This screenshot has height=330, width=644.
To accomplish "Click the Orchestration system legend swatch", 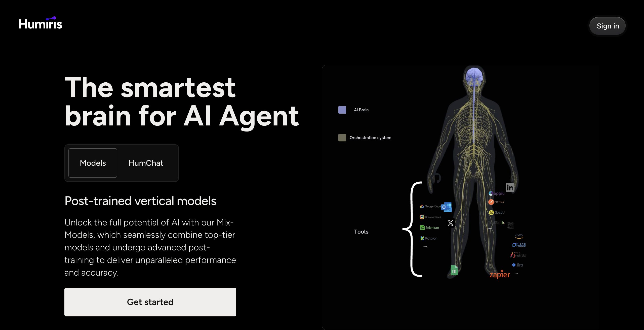I will 342,138.
